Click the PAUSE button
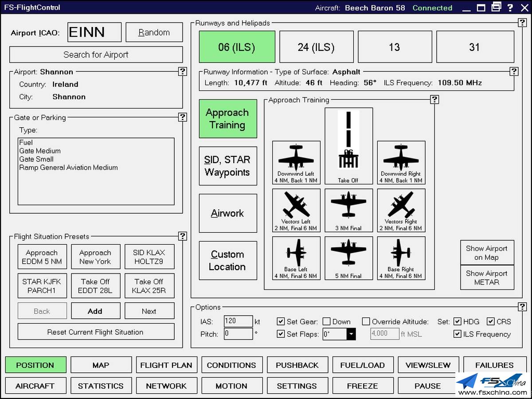Viewport: 532px width, 399px height. [427, 386]
